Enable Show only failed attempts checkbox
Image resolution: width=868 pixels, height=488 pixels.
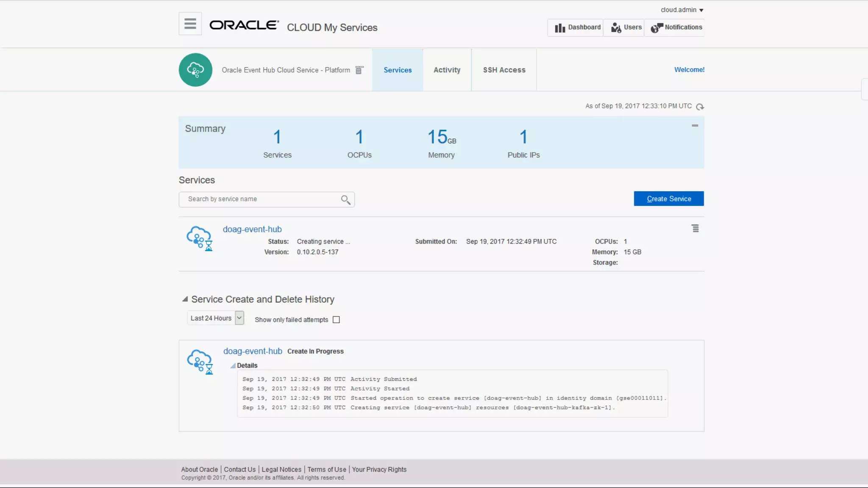pos(336,320)
